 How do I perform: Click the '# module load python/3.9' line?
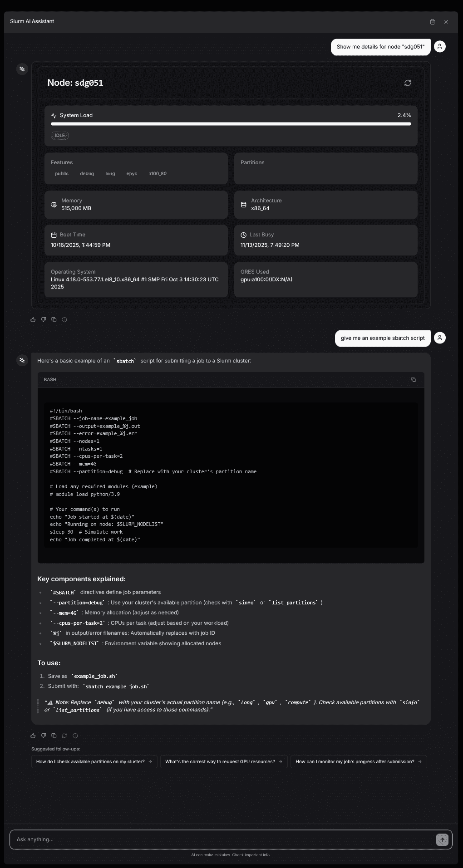(x=85, y=494)
